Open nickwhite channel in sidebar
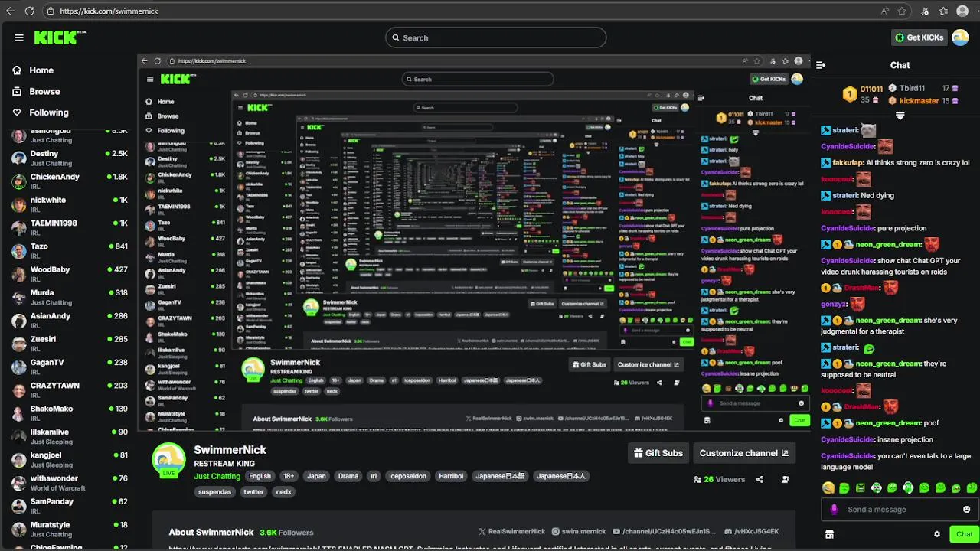This screenshot has width=980, height=551. point(69,204)
